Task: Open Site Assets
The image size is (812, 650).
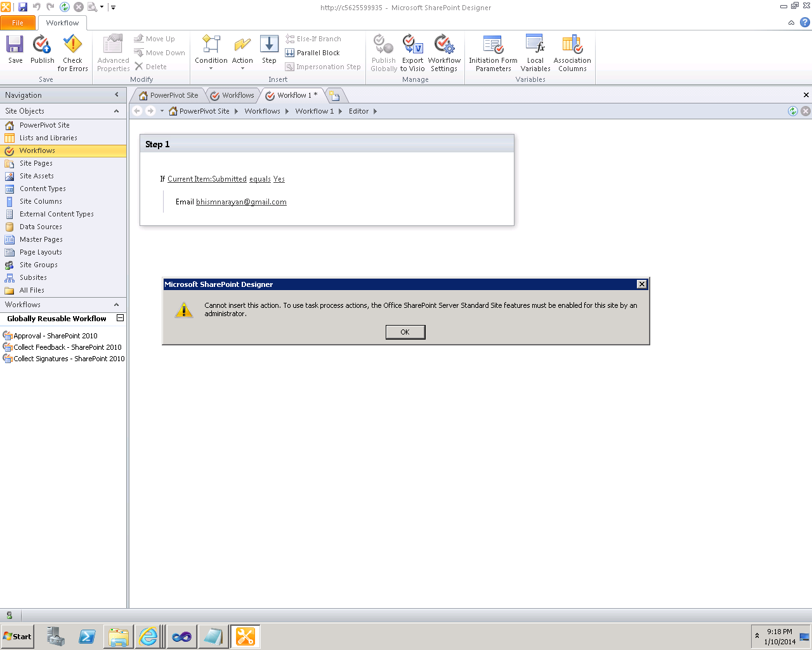Action: [63, 176]
